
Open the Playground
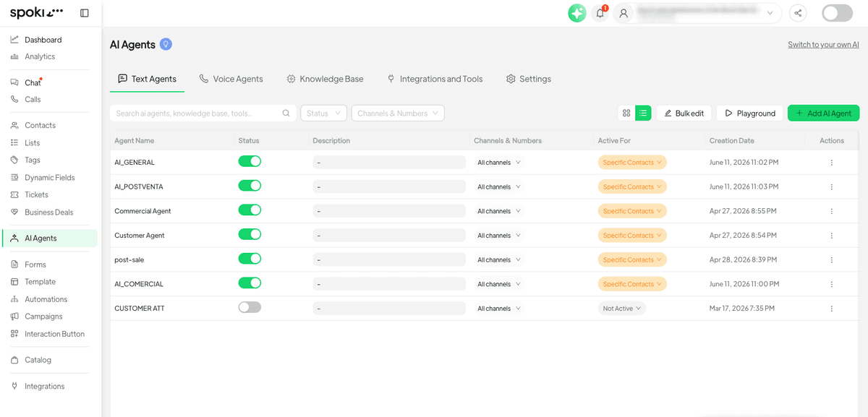point(750,113)
